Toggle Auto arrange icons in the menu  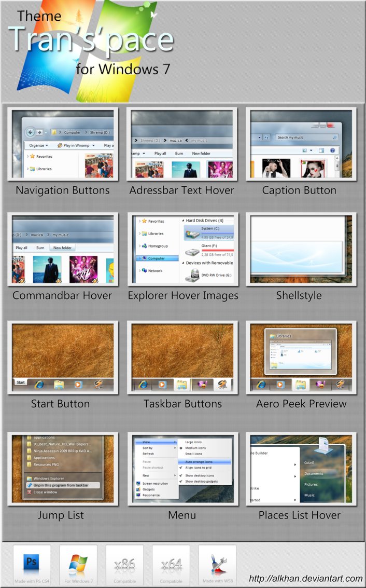click(199, 461)
